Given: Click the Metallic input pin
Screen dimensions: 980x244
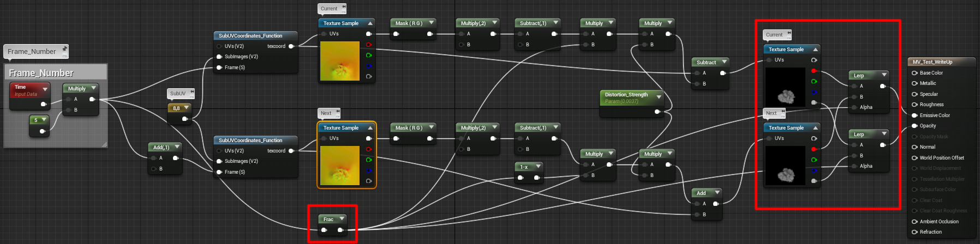Looking at the screenshot, I should click(x=915, y=83).
